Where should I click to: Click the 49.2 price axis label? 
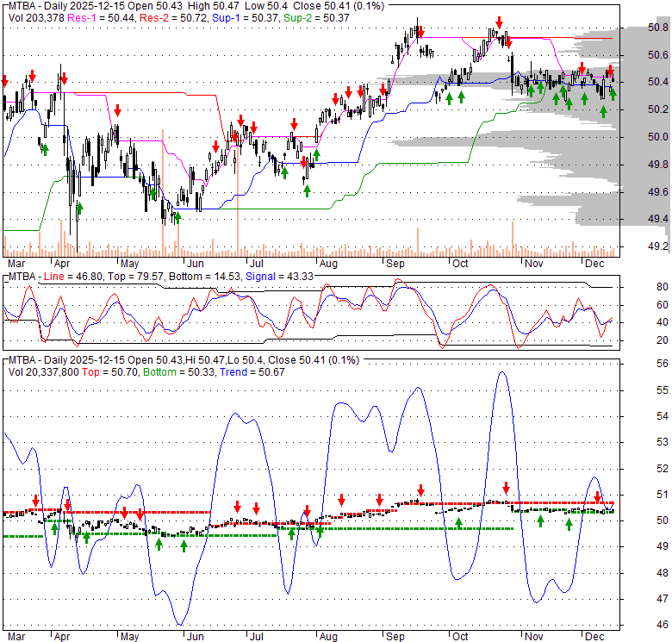tap(658, 246)
